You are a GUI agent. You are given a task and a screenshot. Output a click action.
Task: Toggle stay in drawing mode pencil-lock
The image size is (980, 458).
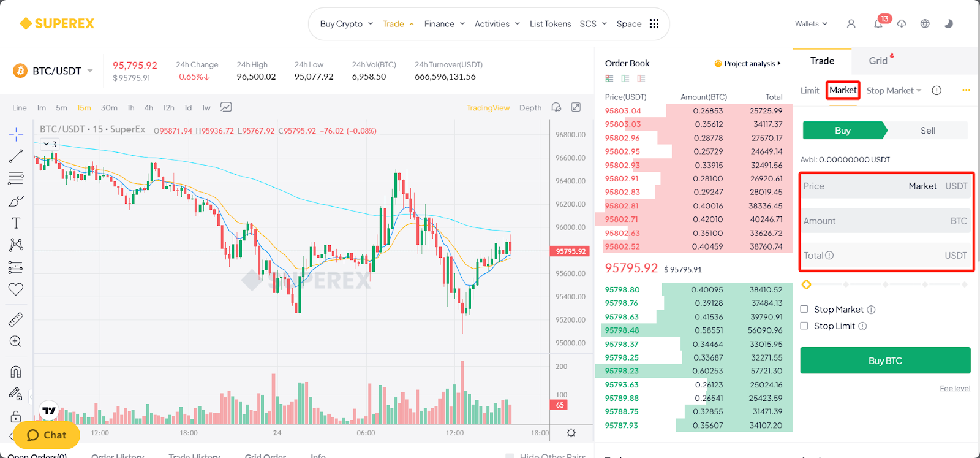click(x=16, y=394)
